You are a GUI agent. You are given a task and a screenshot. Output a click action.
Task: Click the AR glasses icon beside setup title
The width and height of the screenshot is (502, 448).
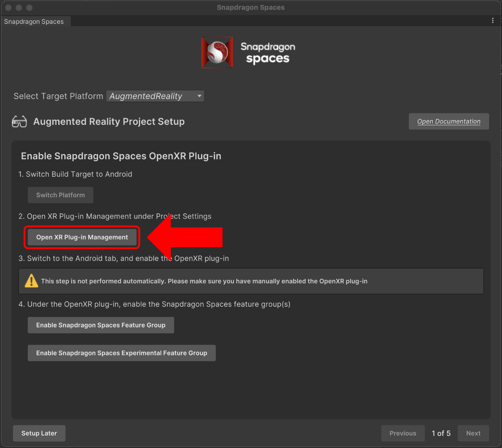point(19,121)
